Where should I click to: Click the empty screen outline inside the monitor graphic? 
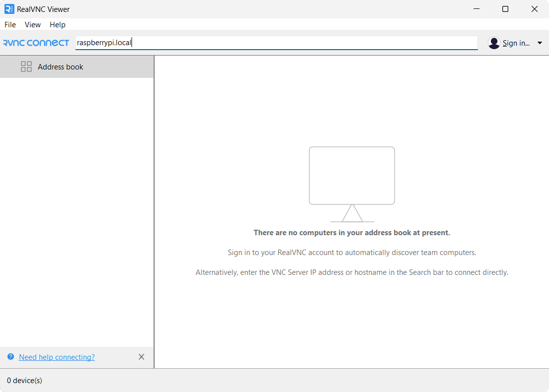pos(352,175)
